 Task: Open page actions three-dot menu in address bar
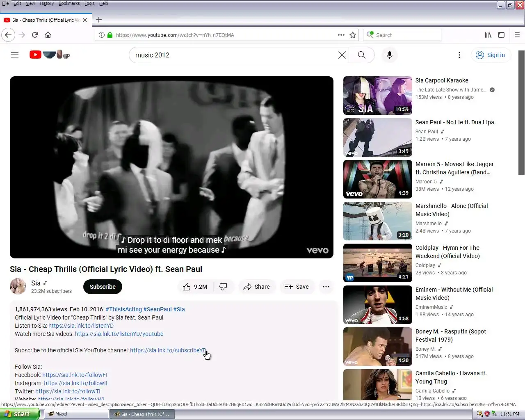tap(341, 35)
